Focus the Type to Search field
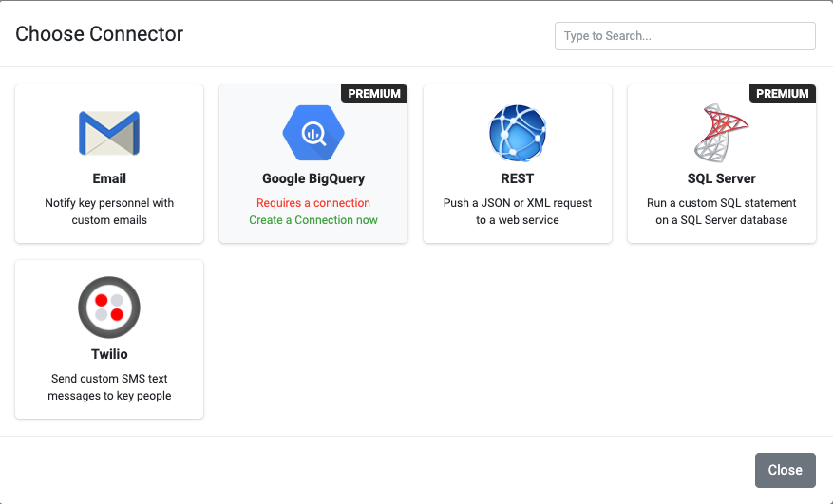Viewport: 833px width, 504px height. tap(686, 36)
